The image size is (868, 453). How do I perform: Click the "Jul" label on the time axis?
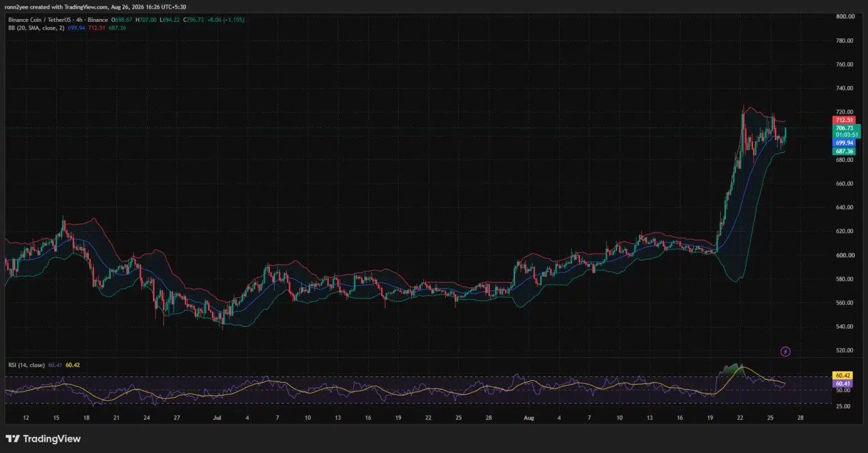pos(218,417)
